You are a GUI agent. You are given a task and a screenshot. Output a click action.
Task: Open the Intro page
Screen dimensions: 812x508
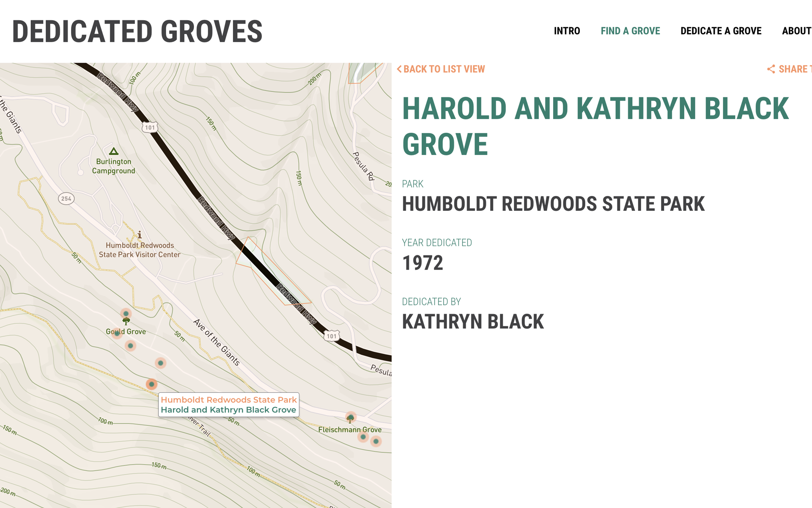click(x=567, y=31)
